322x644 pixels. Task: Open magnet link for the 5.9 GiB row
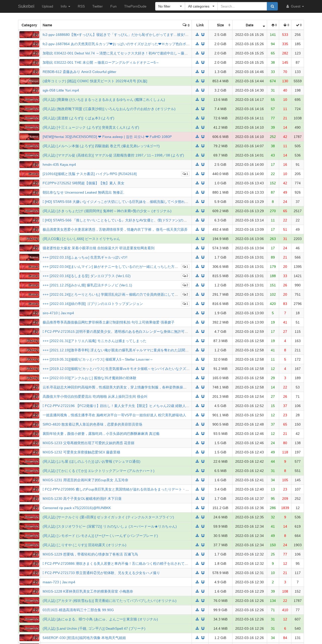pyautogui.click(x=203, y=201)
